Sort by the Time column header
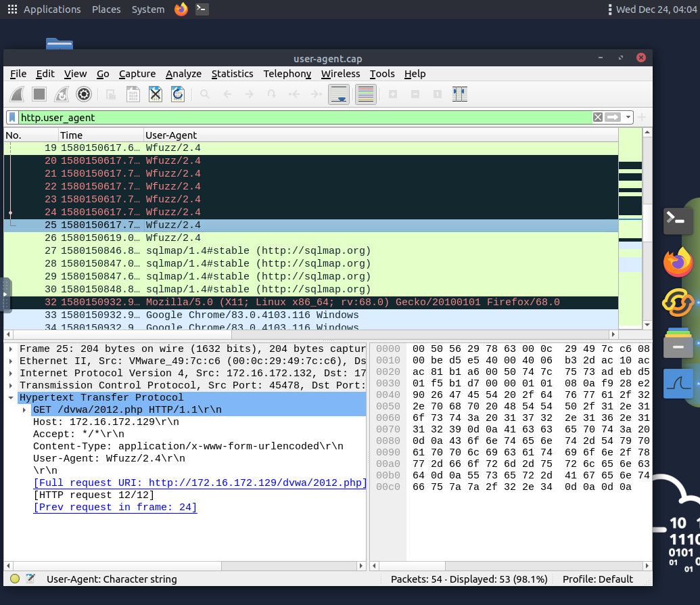Image resolution: width=700 pixels, height=605 pixels. tap(101, 135)
